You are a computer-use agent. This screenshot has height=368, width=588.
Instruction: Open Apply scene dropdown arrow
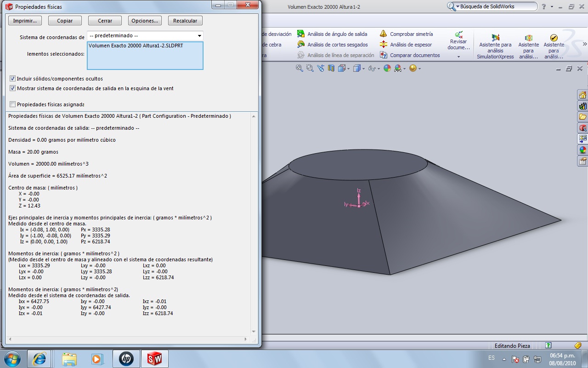(404, 69)
